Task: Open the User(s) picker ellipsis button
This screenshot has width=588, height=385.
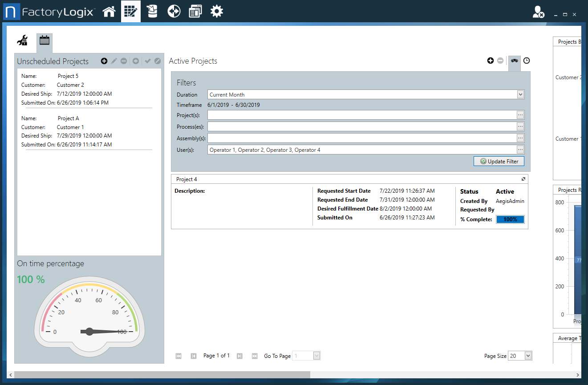Action: pos(520,150)
